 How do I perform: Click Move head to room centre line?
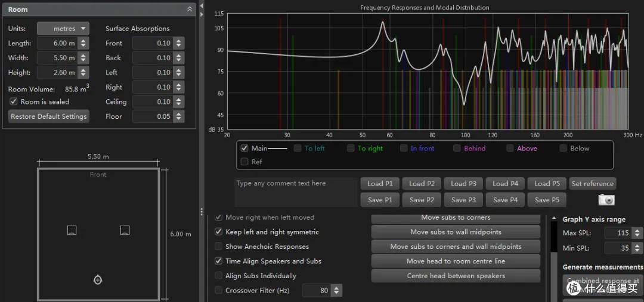click(456, 261)
